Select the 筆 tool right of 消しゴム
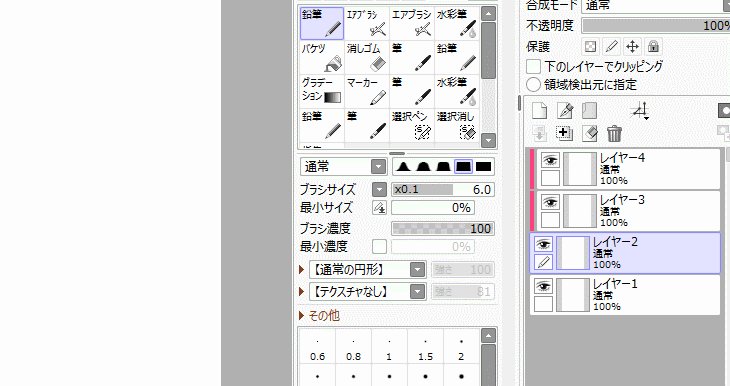The height and width of the screenshot is (386, 730). pos(412,58)
